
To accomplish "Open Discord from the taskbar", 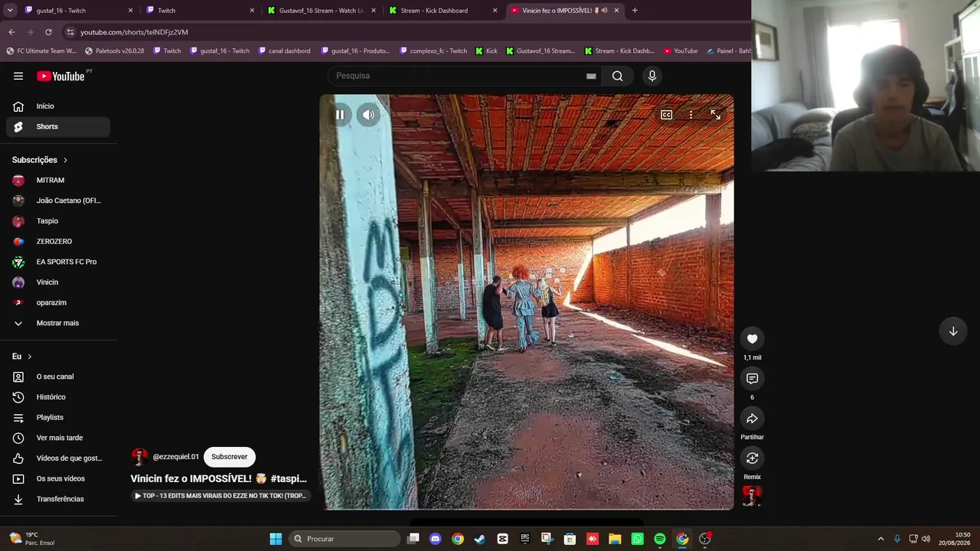I will [436, 539].
